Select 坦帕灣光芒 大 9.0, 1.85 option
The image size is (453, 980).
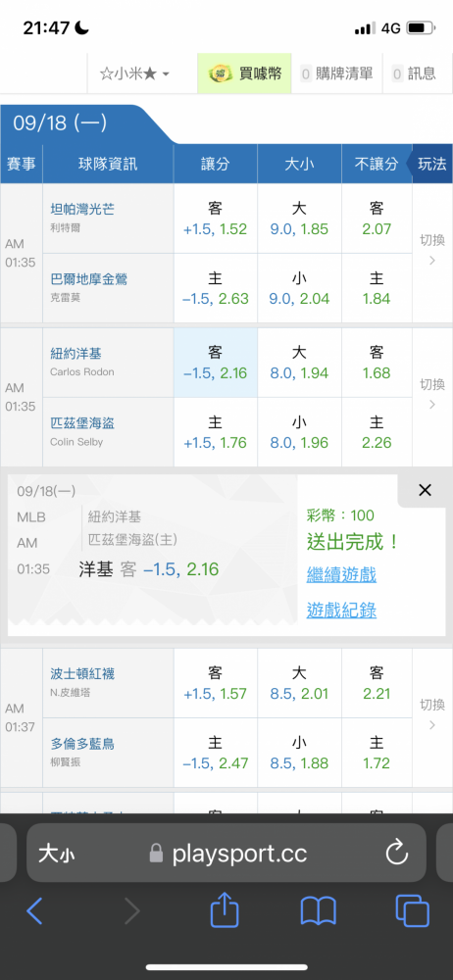coord(299,219)
